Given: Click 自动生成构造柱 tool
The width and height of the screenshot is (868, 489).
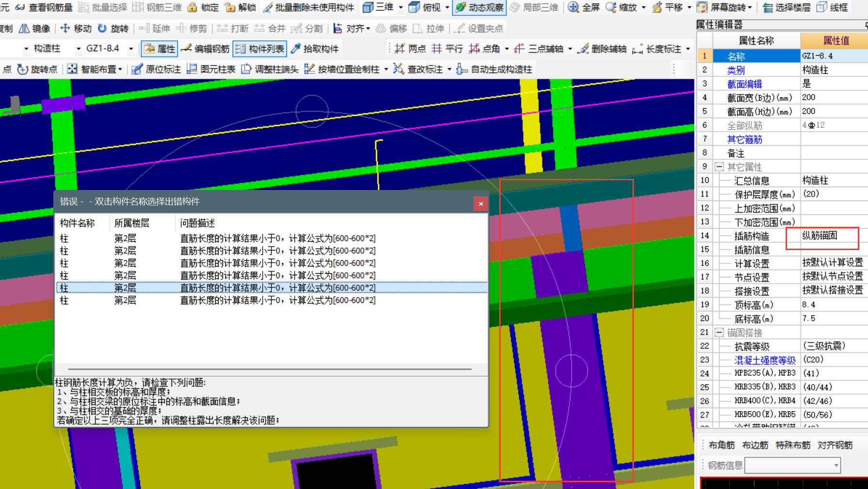Looking at the screenshot, I should click(x=494, y=69).
